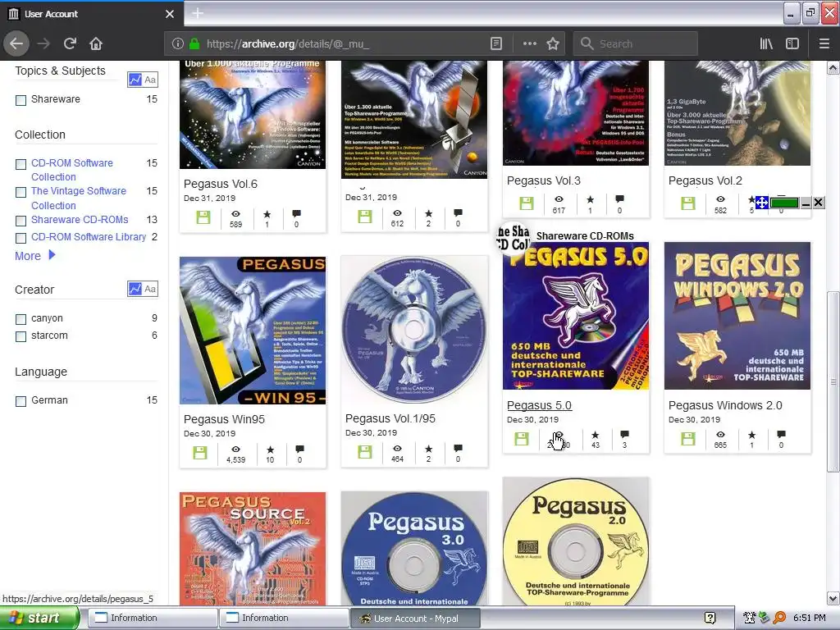Bookmark this page with the star
The height and width of the screenshot is (630, 840).
coord(553,43)
